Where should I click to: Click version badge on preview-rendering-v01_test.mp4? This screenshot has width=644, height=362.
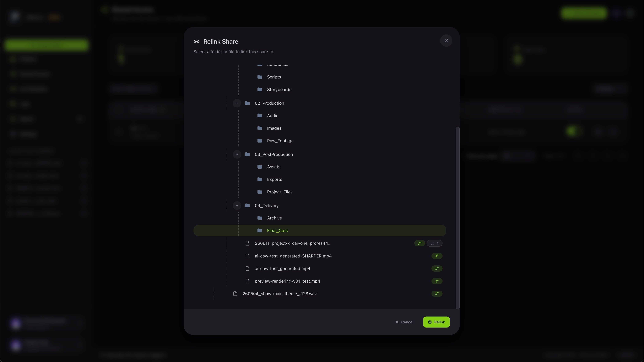click(437, 281)
